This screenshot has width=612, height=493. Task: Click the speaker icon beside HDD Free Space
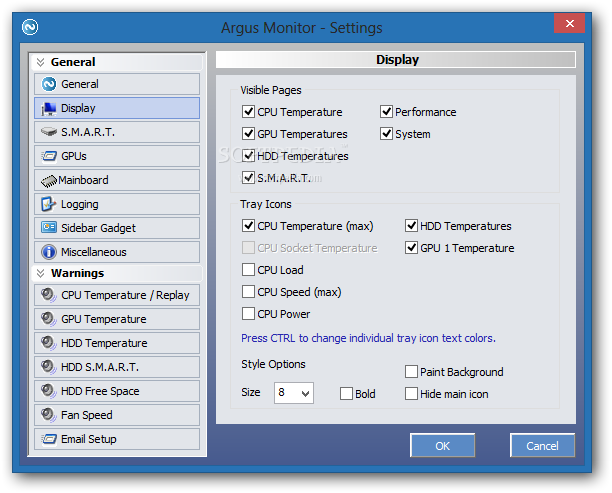(x=49, y=391)
